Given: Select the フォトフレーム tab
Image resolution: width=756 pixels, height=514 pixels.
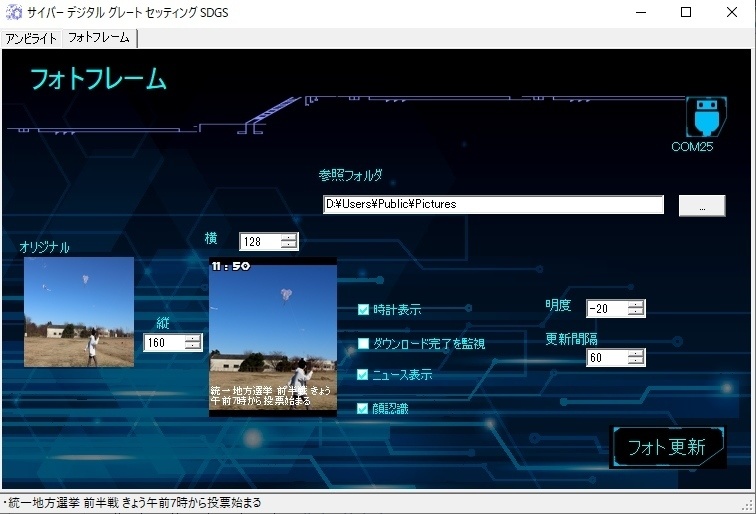Looking at the screenshot, I should click(99, 38).
